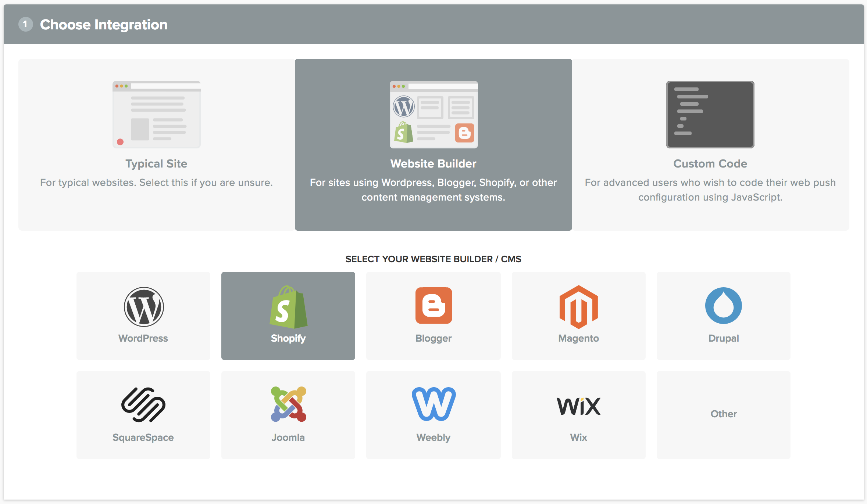867x504 pixels.
Task: Select the Wix CMS icon
Action: (578, 406)
